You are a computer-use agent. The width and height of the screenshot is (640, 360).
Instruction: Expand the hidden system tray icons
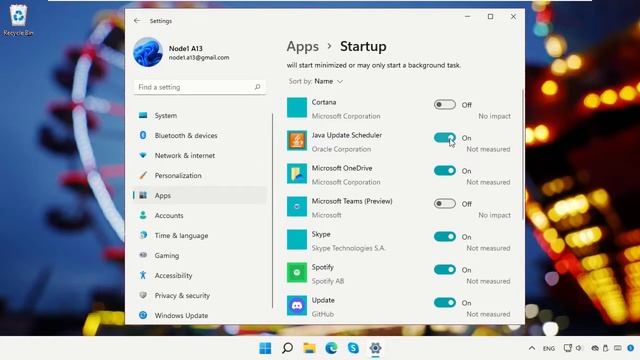click(x=531, y=348)
